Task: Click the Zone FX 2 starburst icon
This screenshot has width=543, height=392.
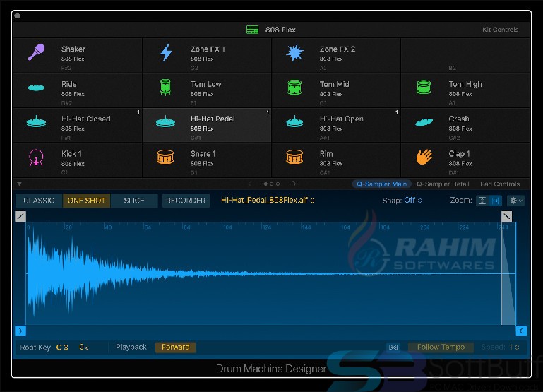Action: pyautogui.click(x=294, y=53)
